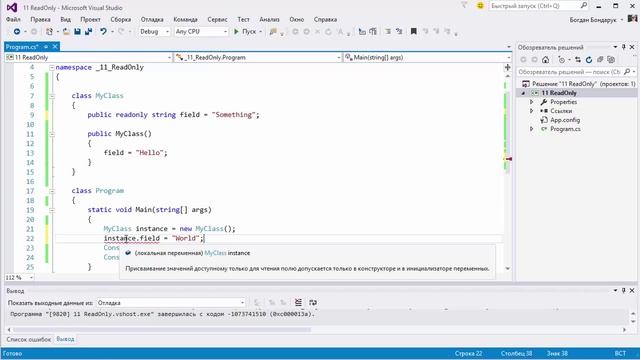This screenshot has height=360, width=640.
Task: Click Collapse All icon in Solution Explorer
Action: point(600,60)
